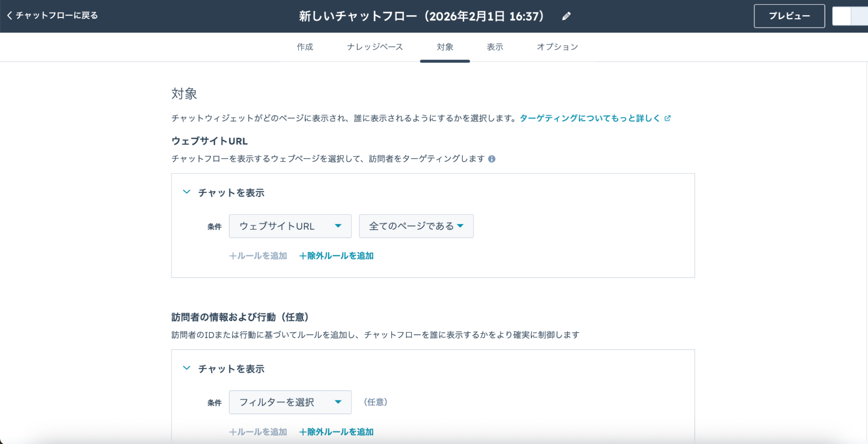Collapse チャットを表示 in the ウェブサイトURL section
The image size is (868, 444).
coord(187,192)
